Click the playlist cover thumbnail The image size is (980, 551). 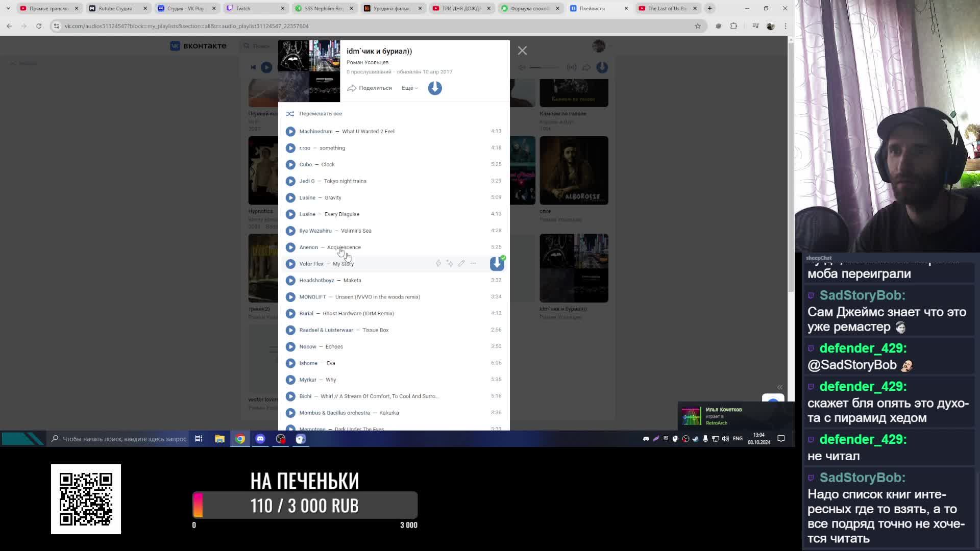309,71
